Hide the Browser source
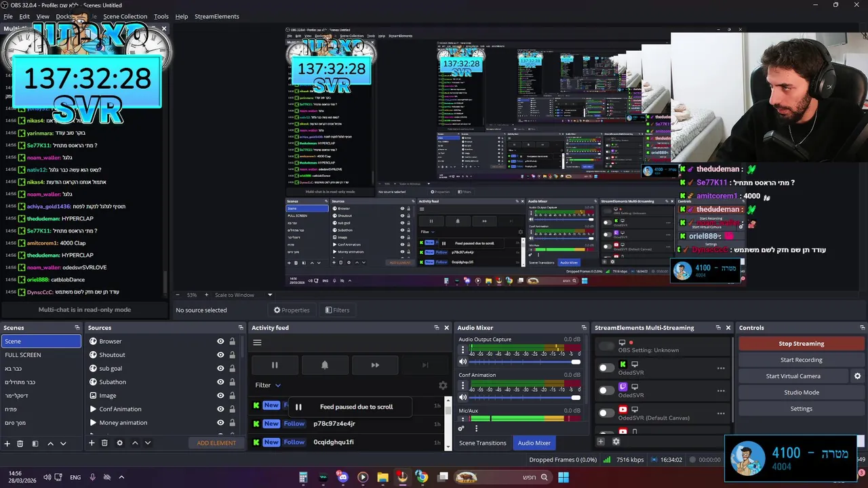Image resolution: width=868 pixels, height=488 pixels. (x=220, y=342)
